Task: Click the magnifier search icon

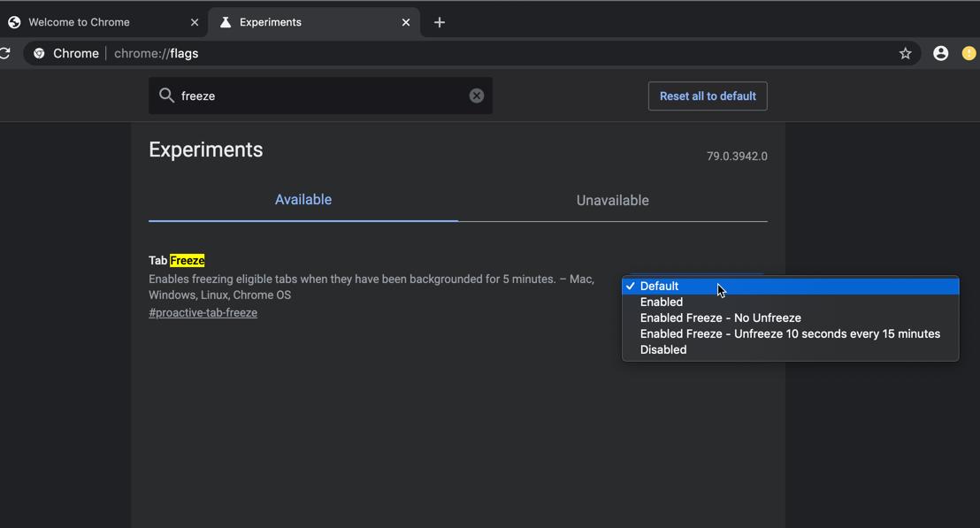Action: click(166, 95)
